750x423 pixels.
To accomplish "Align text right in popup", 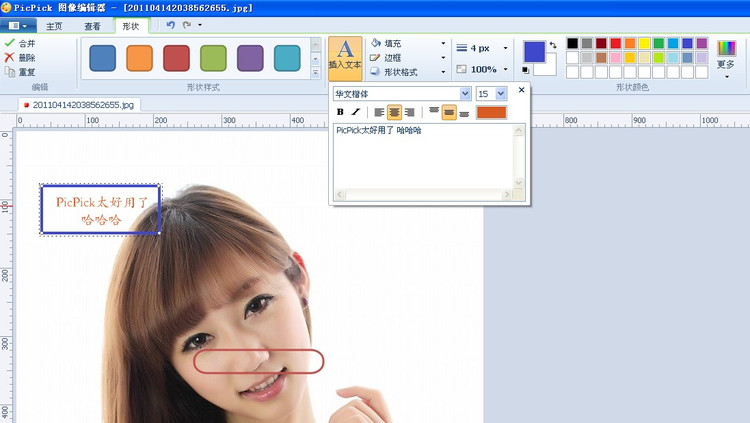I will [409, 112].
